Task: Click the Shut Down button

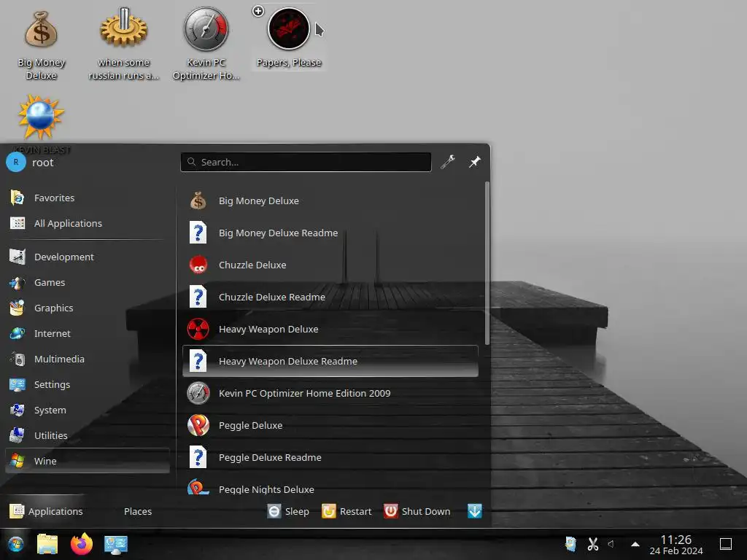Action: tap(417, 511)
